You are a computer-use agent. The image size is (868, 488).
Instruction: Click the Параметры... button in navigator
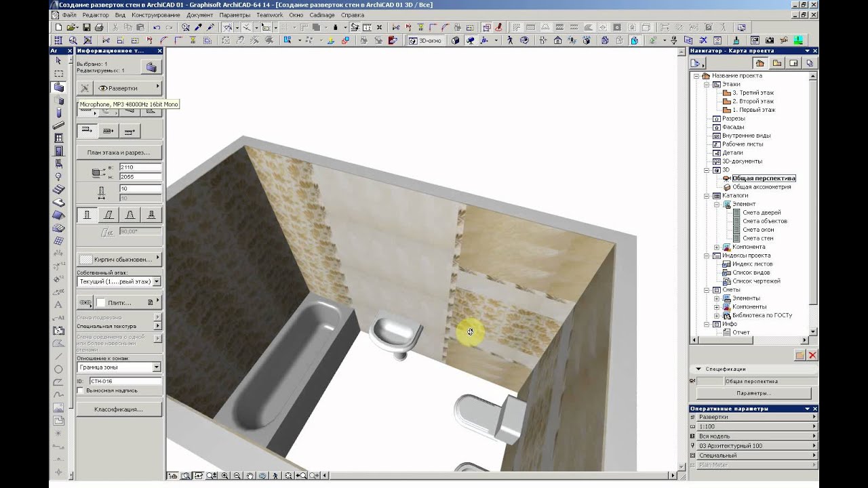pyautogui.click(x=753, y=393)
